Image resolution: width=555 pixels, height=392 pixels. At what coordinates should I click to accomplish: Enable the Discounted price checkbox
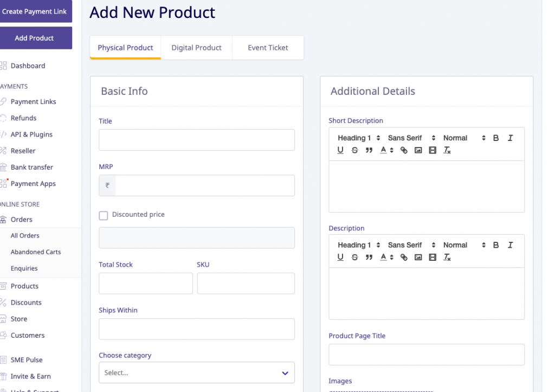tap(104, 215)
